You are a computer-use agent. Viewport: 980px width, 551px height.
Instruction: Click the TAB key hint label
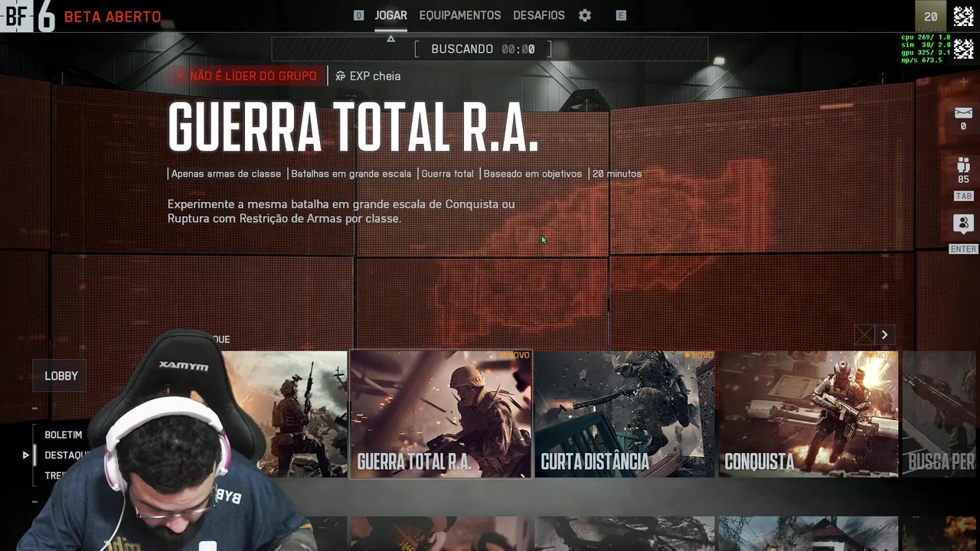pos(963,197)
